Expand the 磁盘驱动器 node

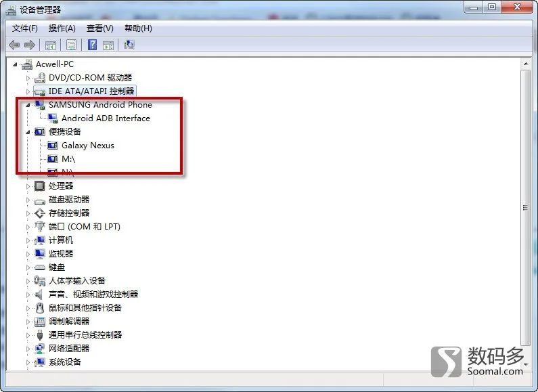coord(28,200)
